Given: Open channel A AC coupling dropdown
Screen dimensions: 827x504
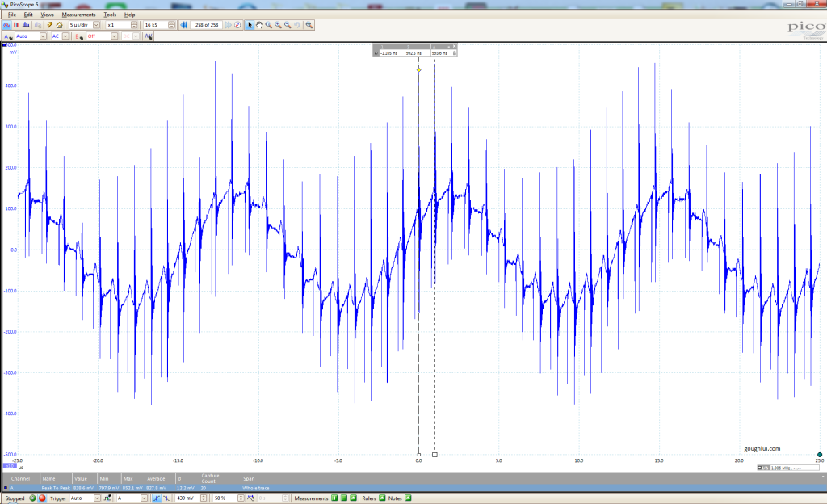Looking at the screenshot, I should pyautogui.click(x=66, y=36).
